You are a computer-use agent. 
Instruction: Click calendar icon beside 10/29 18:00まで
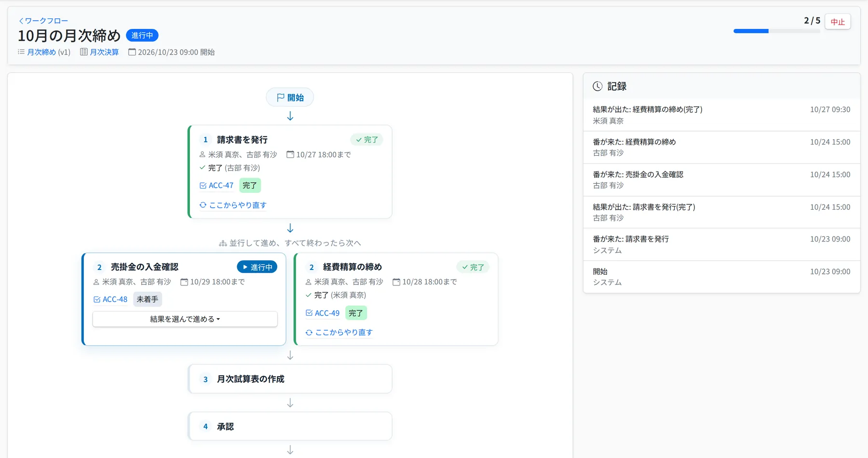click(x=184, y=282)
